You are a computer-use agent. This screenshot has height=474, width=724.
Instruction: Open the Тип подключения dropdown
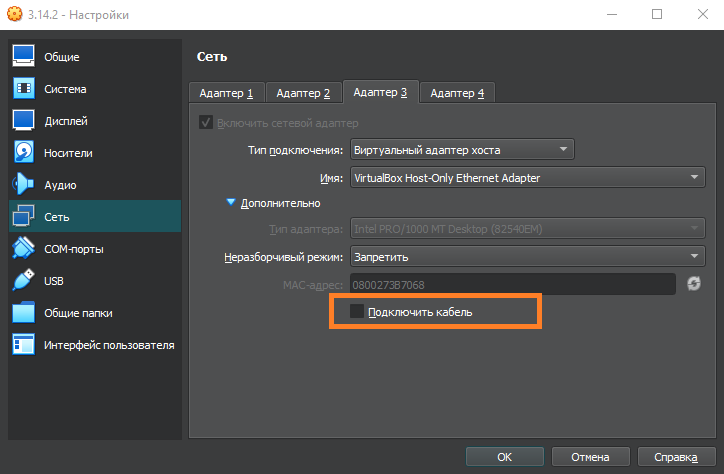[x=462, y=150]
